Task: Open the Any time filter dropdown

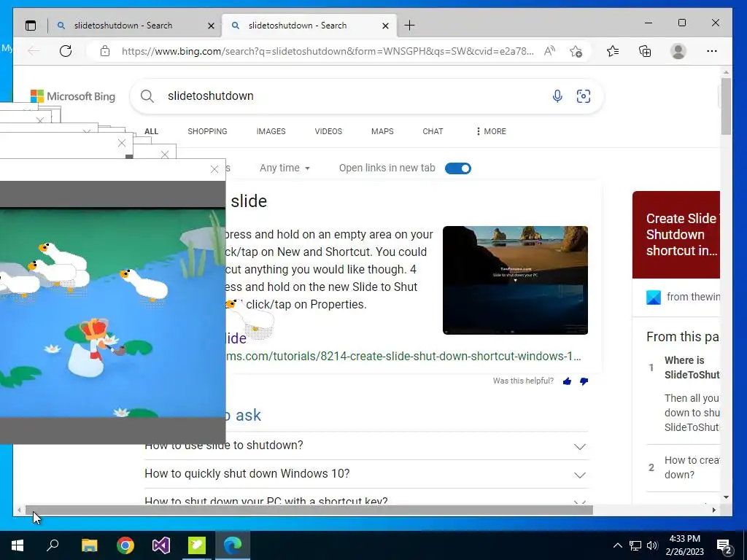Action: pyautogui.click(x=285, y=168)
